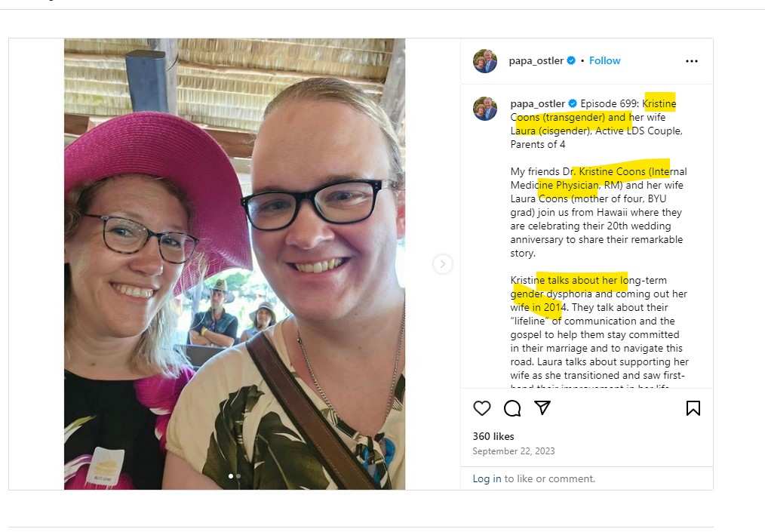Open the three-dot more options menu
The width and height of the screenshot is (765, 532).
691,61
